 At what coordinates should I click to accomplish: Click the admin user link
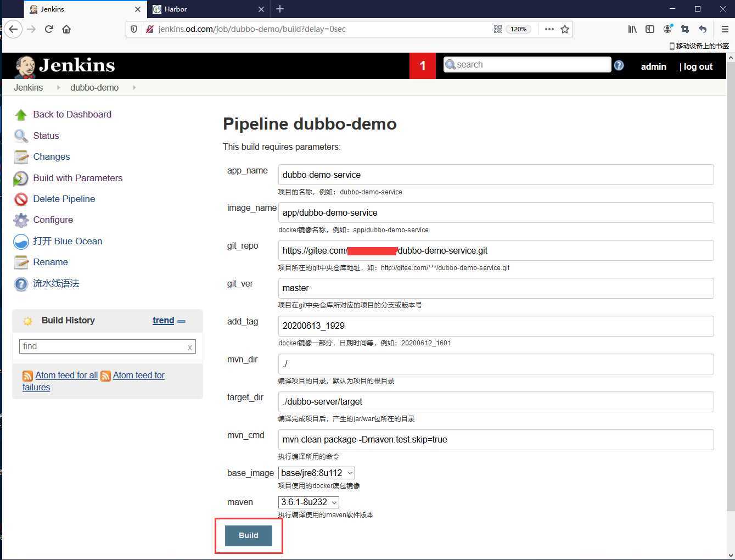pos(653,66)
